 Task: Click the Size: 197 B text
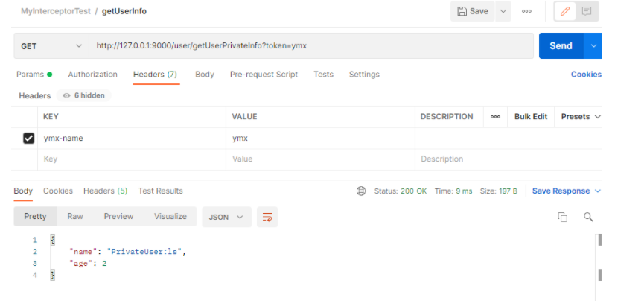(x=499, y=191)
